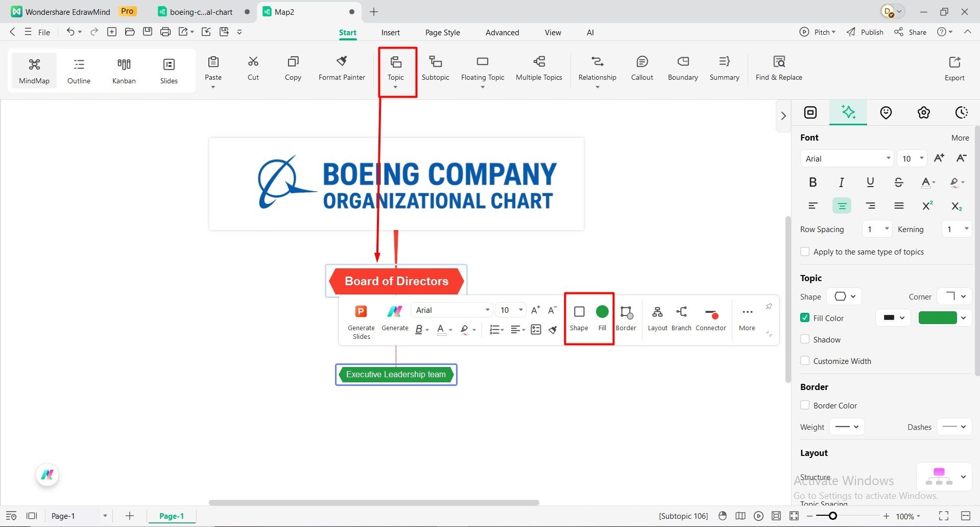Open Layout options in floating toolbar
Image resolution: width=980 pixels, height=527 pixels.
(657, 318)
